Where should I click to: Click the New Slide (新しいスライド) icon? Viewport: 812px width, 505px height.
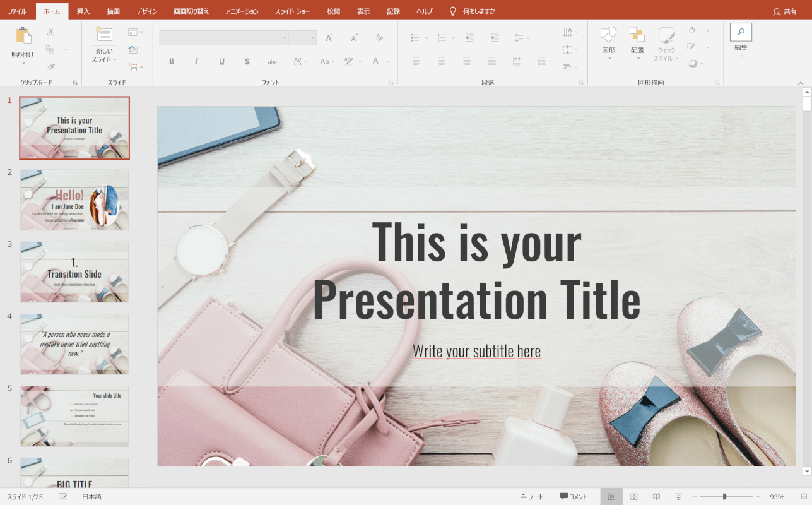click(104, 35)
